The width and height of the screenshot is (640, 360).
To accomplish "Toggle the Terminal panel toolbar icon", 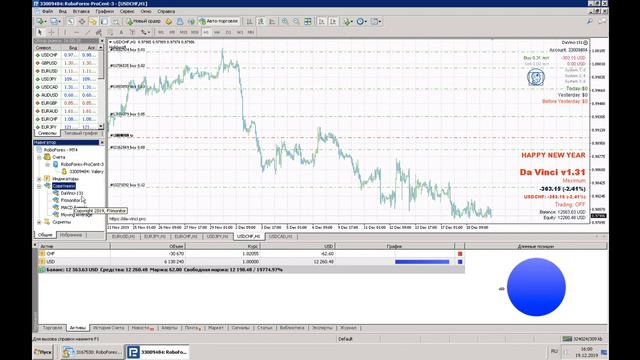I will (x=104, y=21).
